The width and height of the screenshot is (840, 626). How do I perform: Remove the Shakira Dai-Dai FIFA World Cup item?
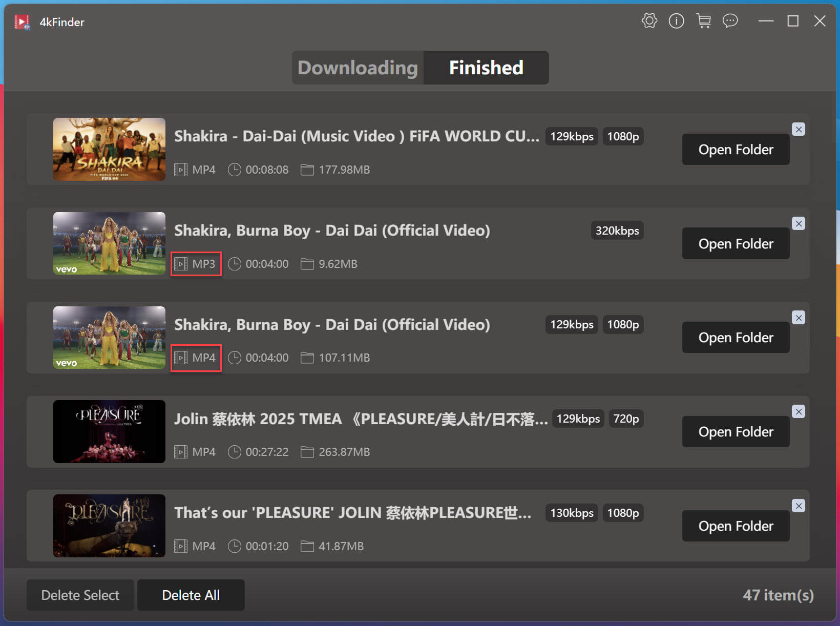(x=799, y=129)
